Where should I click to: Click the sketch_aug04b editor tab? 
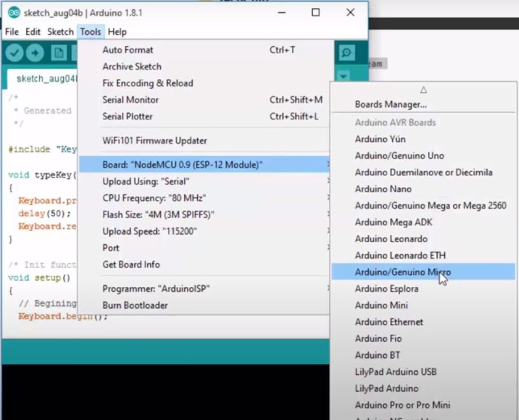point(42,79)
